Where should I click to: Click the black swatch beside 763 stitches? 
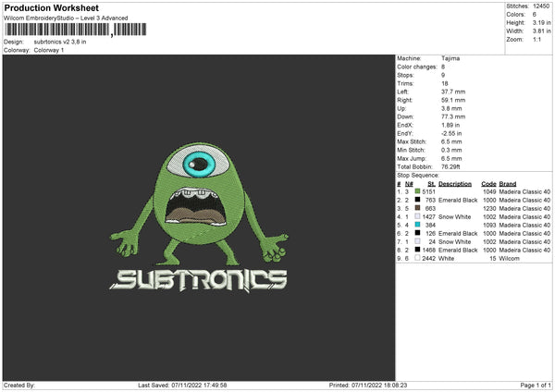click(417, 200)
